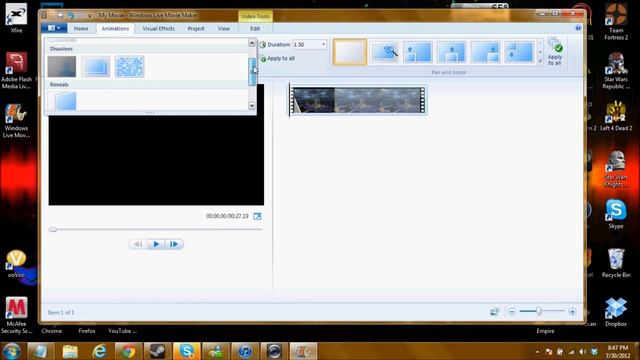Image resolution: width=640 pixels, height=360 pixels.
Task: Go to previous frame in preview
Action: [138, 244]
